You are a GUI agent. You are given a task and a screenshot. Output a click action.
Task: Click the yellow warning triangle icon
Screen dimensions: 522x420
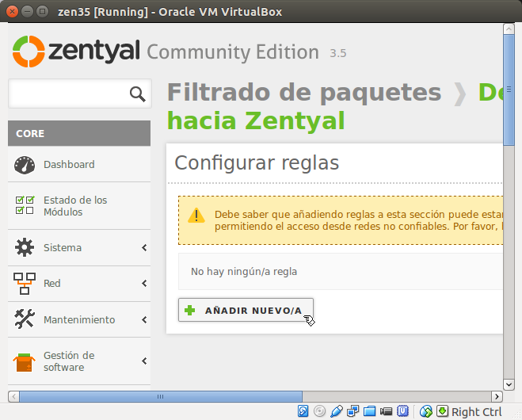(196, 216)
